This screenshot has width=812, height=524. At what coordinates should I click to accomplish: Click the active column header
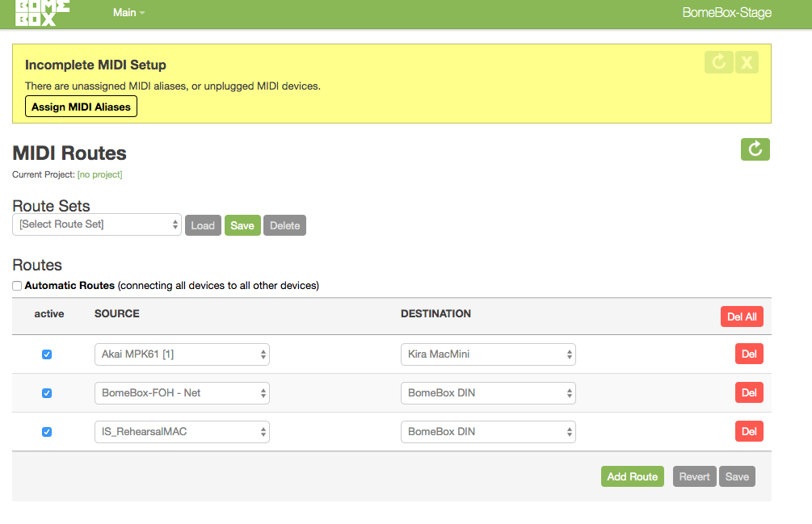pos(49,313)
